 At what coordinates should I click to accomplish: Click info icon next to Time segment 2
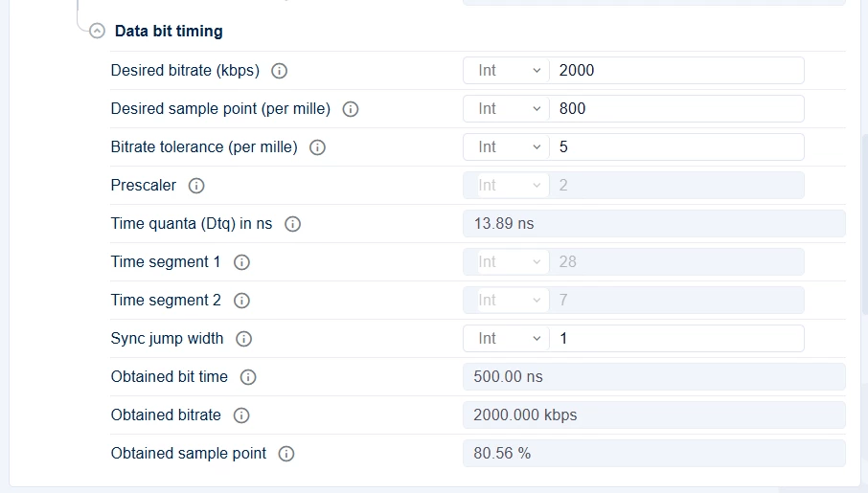tap(242, 301)
